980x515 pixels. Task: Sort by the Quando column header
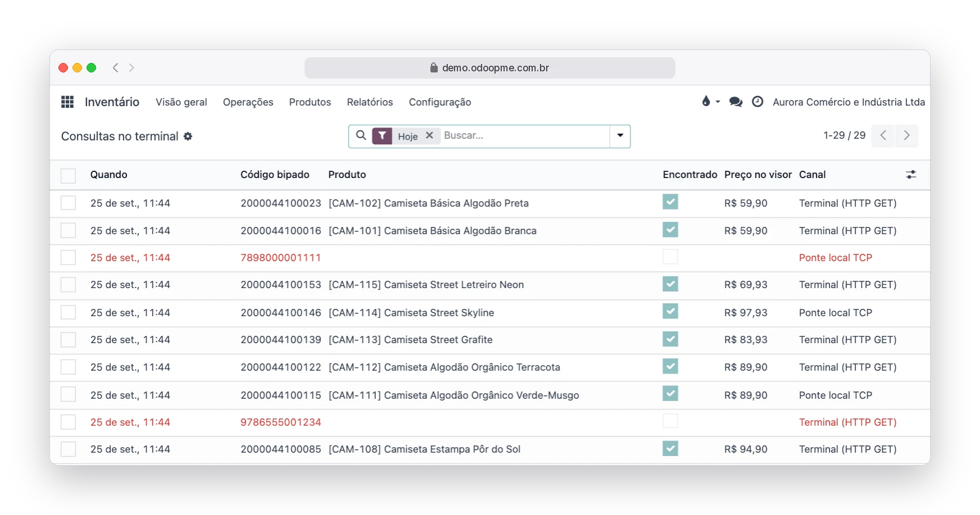coord(109,175)
